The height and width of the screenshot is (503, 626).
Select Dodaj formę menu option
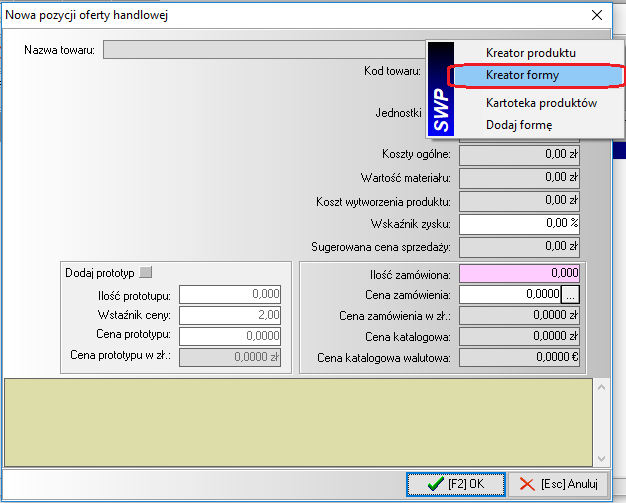click(x=519, y=125)
